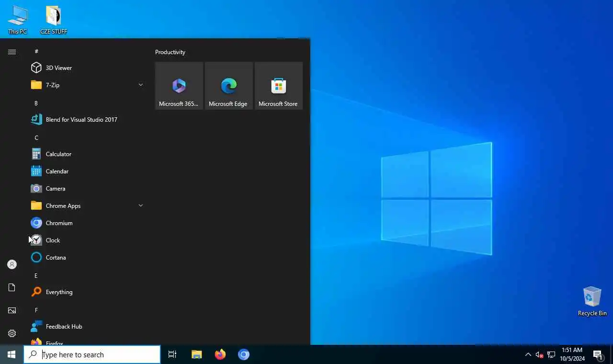Click the taskbar search box

(92, 354)
